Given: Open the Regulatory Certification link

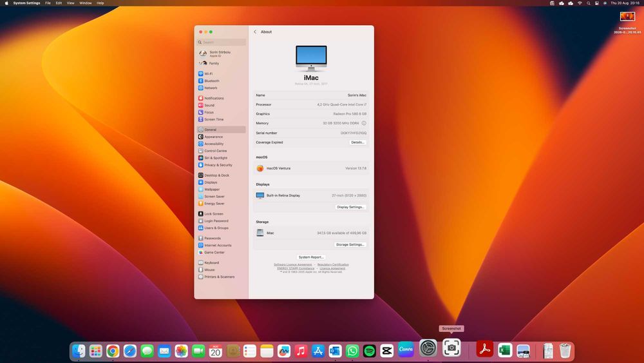Looking at the screenshot, I should [333, 265].
